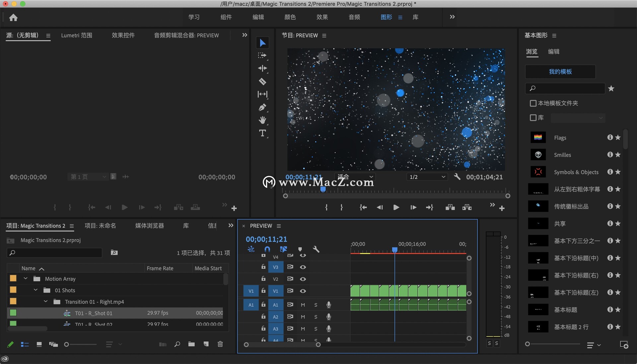Screen dimensions: 637x364
Task: Play the program monitor preview
Action: click(x=396, y=207)
